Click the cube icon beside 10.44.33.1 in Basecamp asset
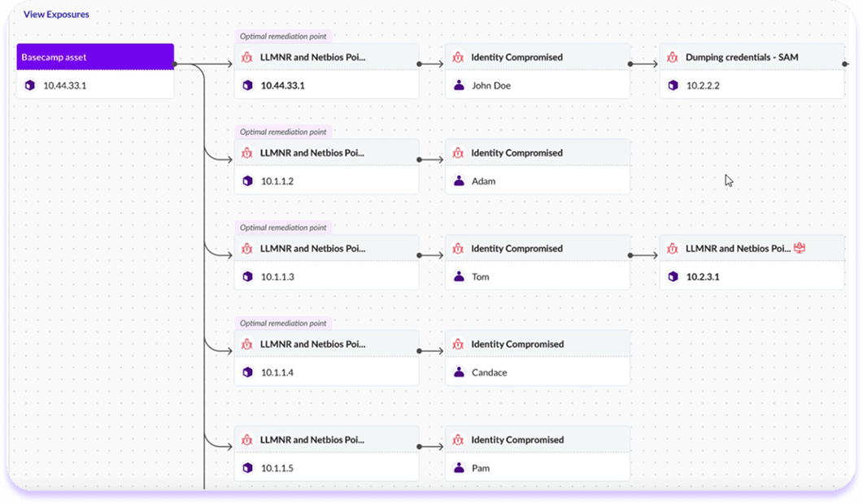 [30, 85]
